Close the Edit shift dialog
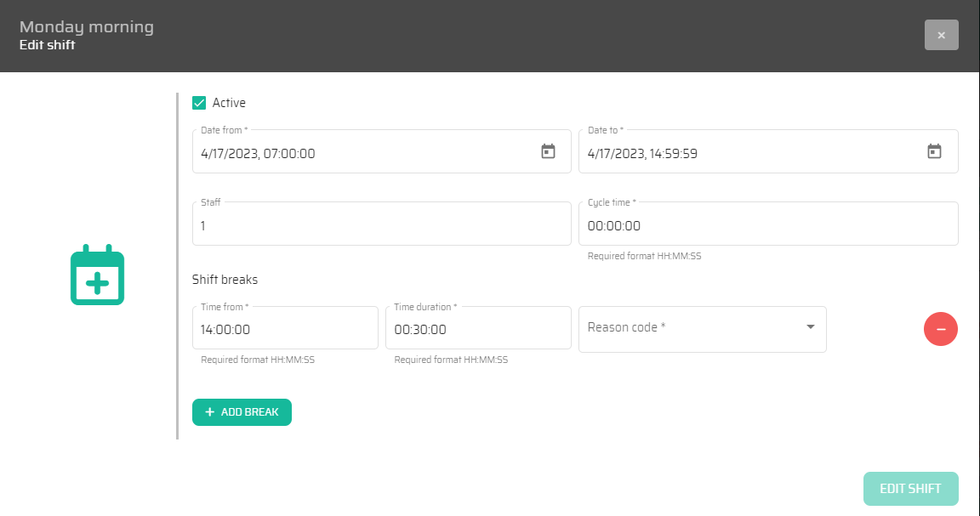The image size is (980, 516). coord(941,35)
